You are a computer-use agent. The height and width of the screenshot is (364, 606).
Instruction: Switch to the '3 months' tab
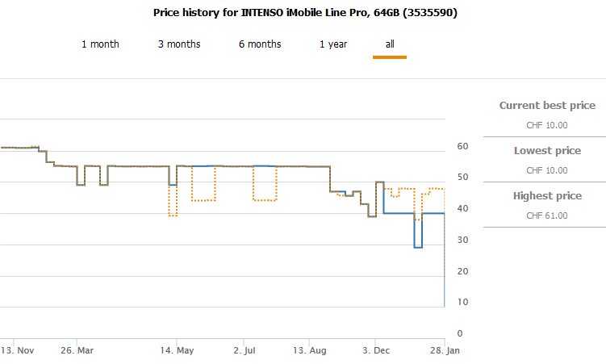(x=179, y=44)
